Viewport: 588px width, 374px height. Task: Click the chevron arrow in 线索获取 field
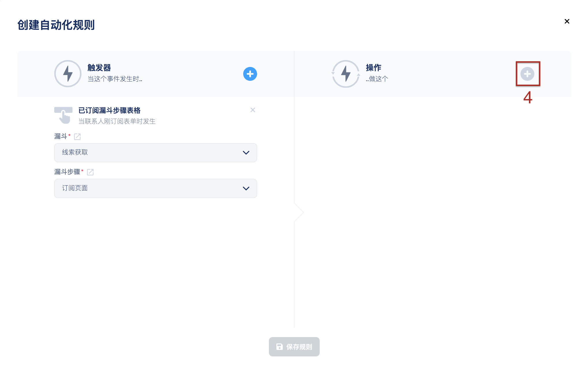(x=246, y=153)
